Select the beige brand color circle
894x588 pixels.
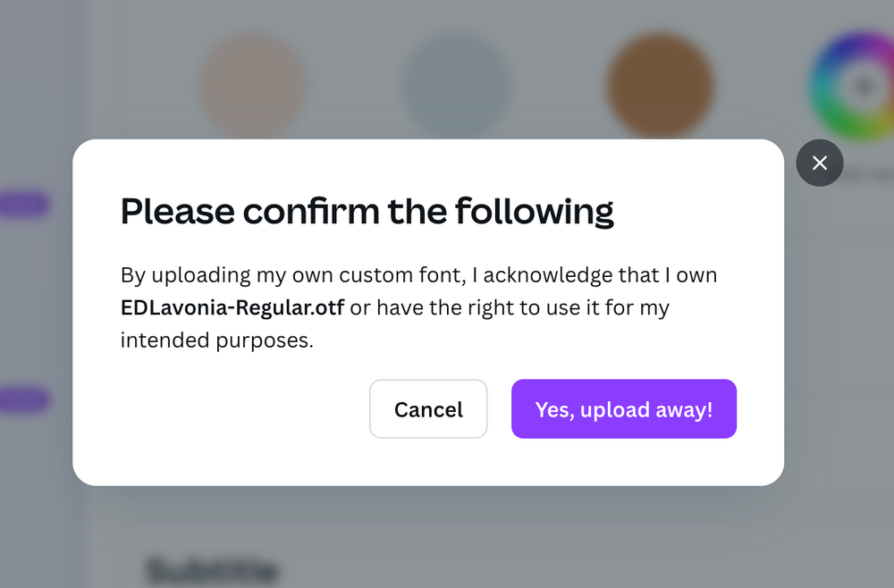tap(253, 86)
